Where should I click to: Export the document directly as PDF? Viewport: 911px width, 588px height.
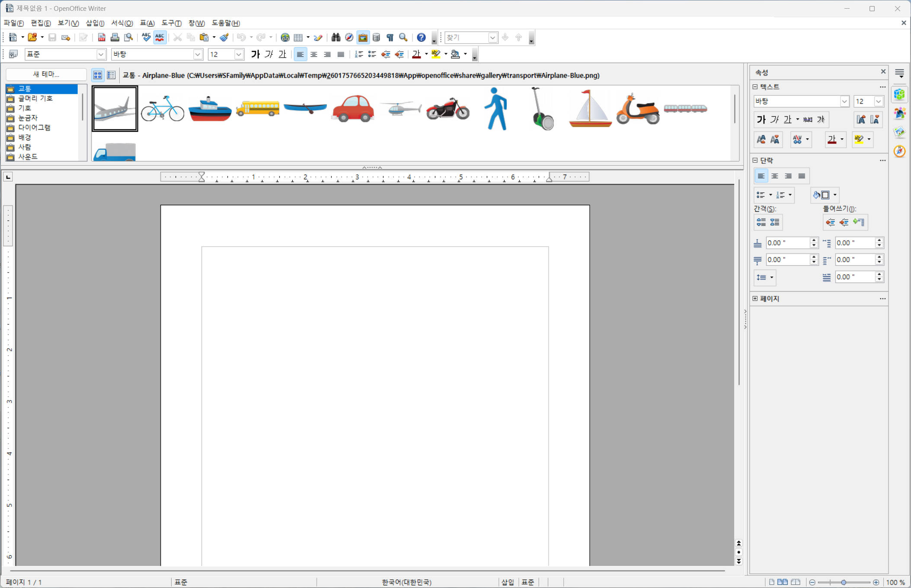102,38
